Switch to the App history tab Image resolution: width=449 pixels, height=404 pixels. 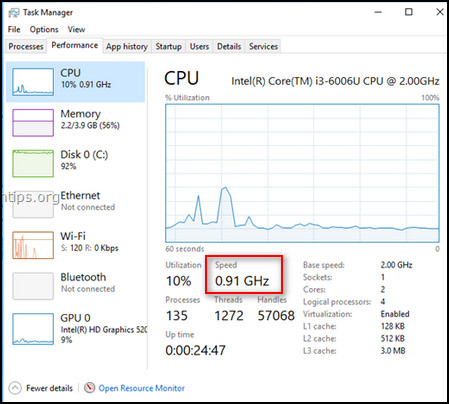pos(127,46)
